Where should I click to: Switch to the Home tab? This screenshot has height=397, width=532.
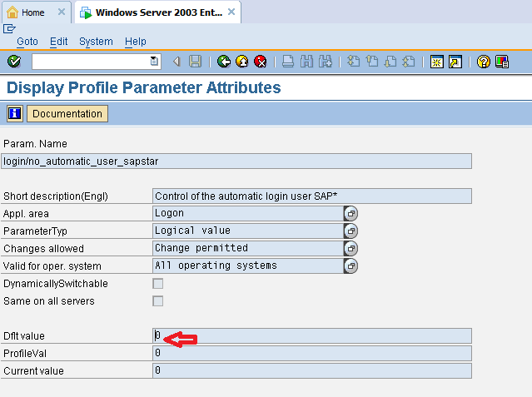[x=32, y=12]
